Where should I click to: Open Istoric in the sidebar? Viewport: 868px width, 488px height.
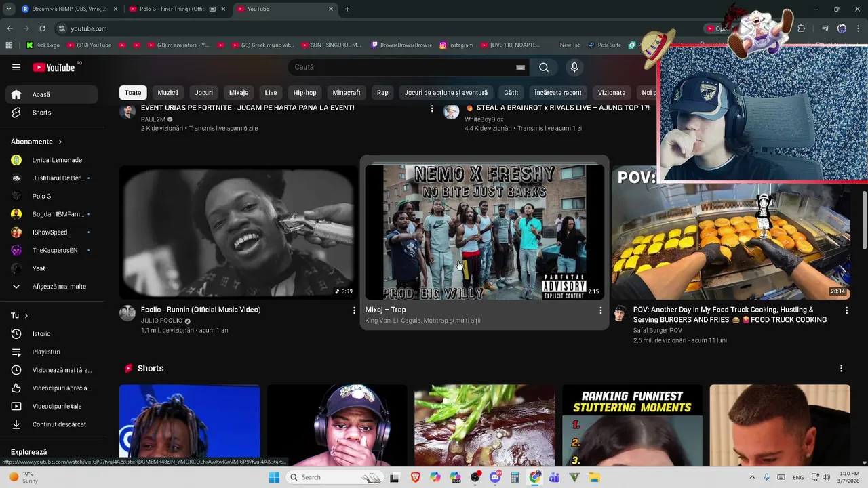point(52,334)
